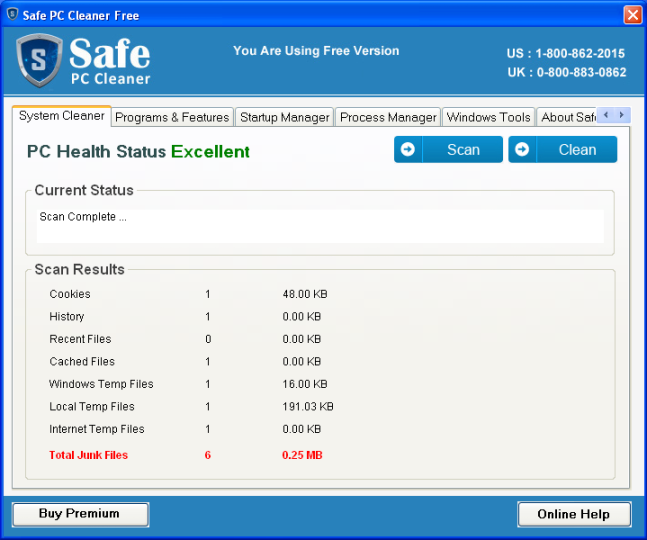Viewport: 647px width, 540px height.
Task: Show the partially hidden About Safe tab
Action: (x=567, y=117)
